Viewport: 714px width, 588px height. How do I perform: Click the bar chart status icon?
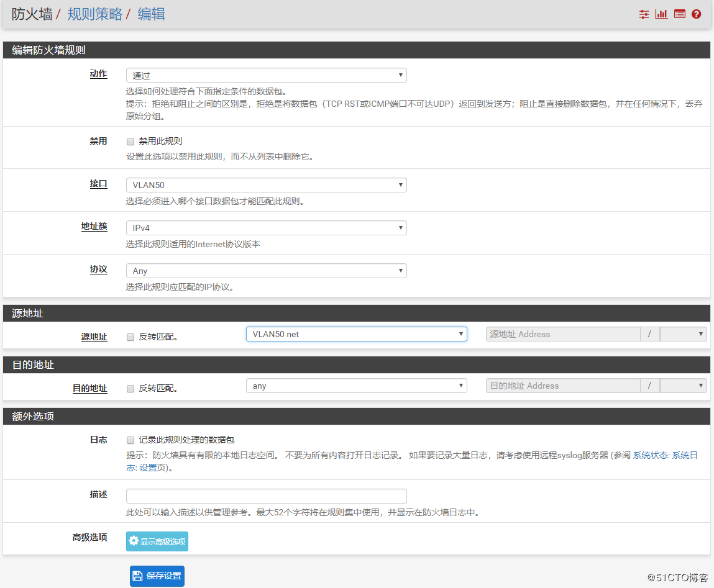tap(661, 14)
